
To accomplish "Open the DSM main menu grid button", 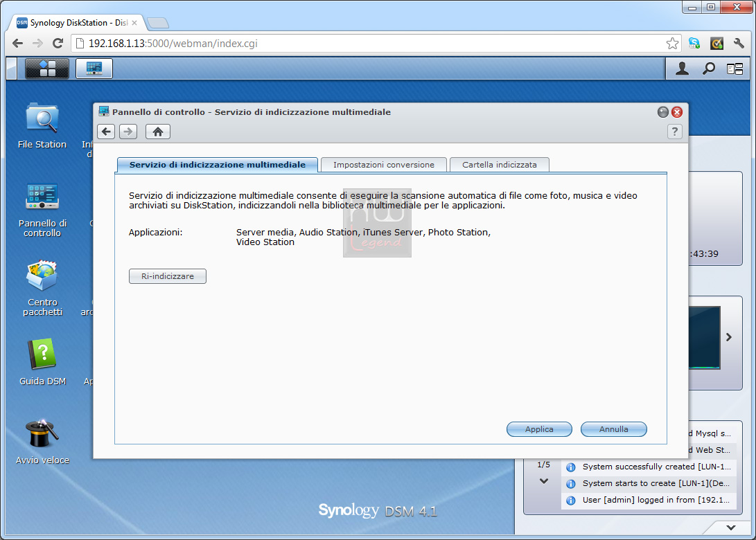I will 46,69.
